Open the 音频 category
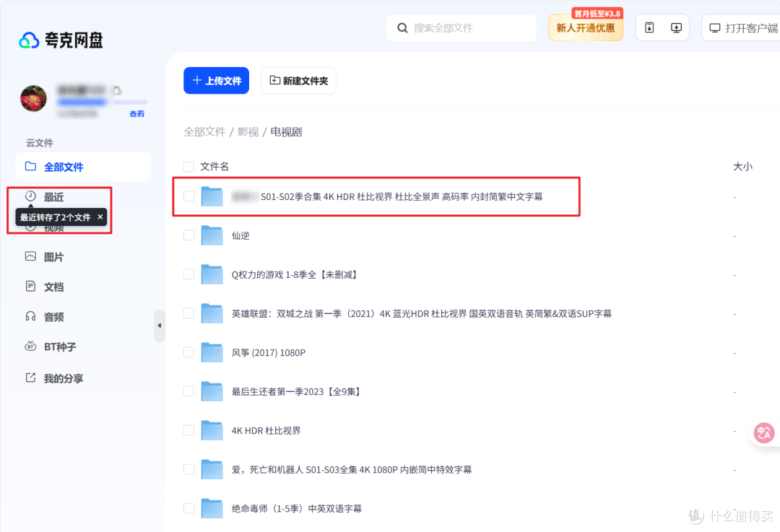The height and width of the screenshot is (532, 780). click(x=53, y=317)
